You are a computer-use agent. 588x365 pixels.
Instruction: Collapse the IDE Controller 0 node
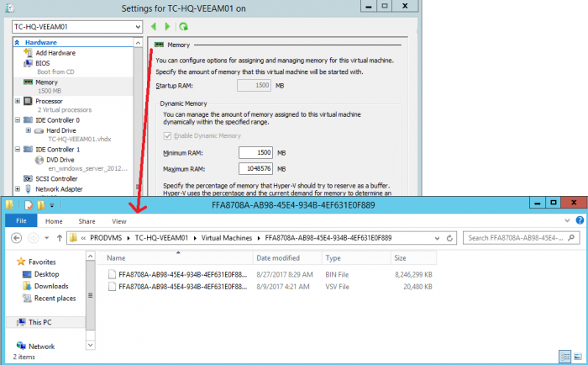click(x=18, y=120)
